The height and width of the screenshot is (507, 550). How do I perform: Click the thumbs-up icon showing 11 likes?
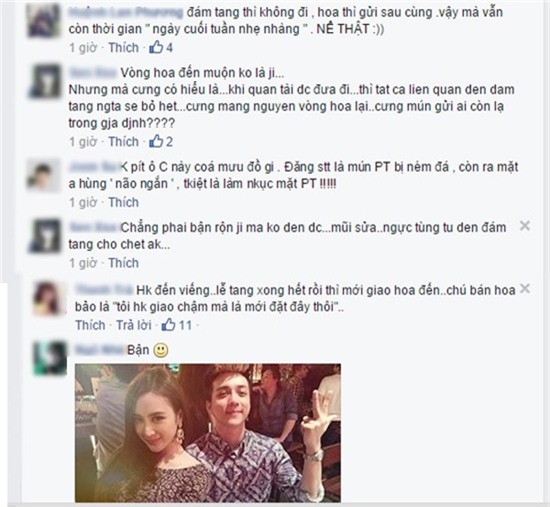[x=168, y=325]
